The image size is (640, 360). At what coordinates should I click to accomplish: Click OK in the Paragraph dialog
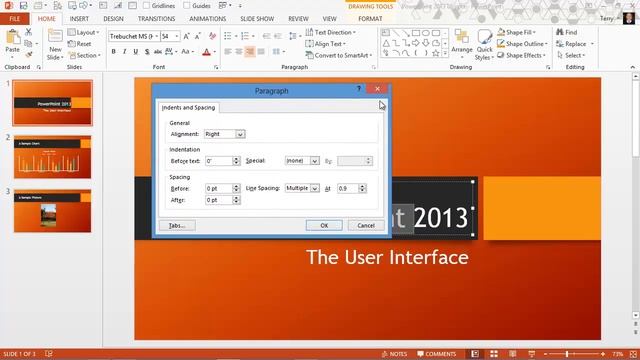click(x=324, y=225)
